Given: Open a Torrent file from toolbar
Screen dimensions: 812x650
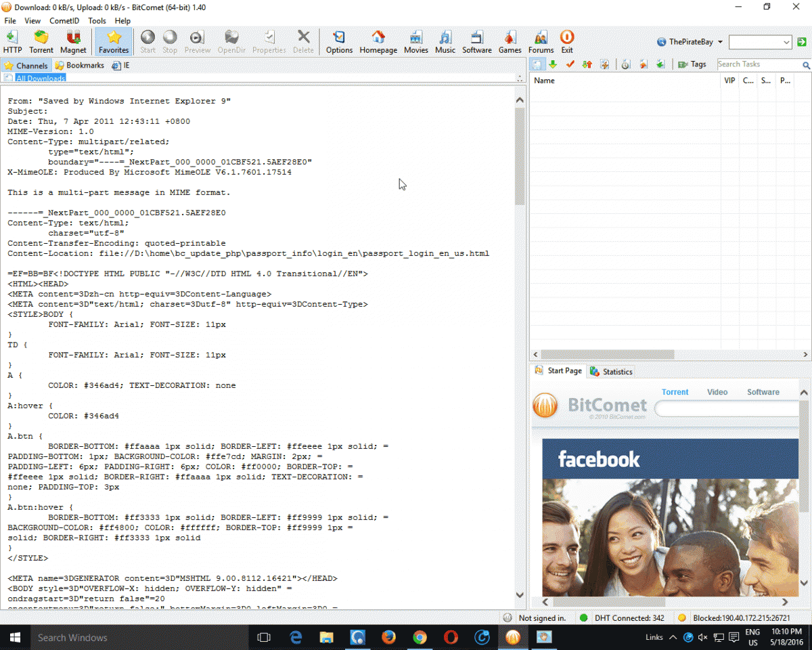Looking at the screenshot, I should [x=41, y=41].
